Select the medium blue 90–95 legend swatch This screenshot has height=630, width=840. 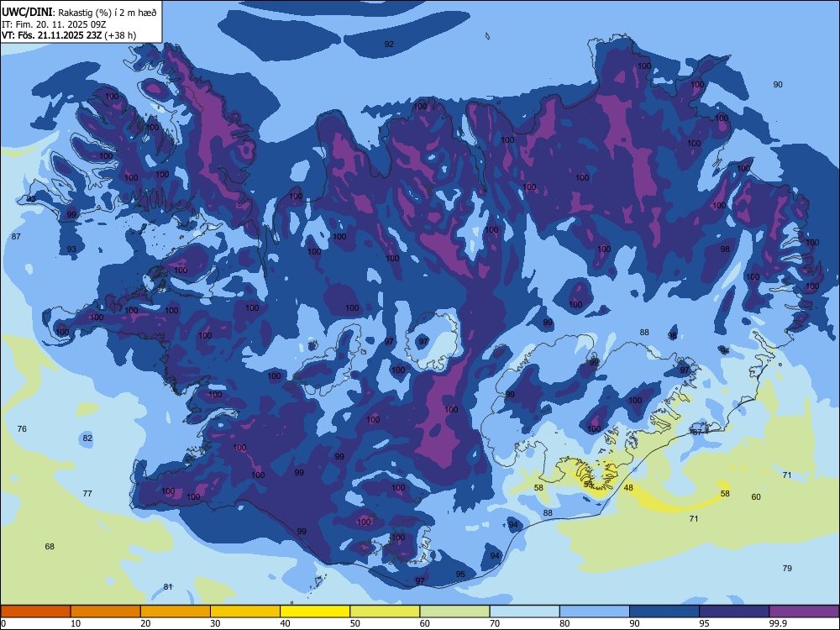[664, 612]
